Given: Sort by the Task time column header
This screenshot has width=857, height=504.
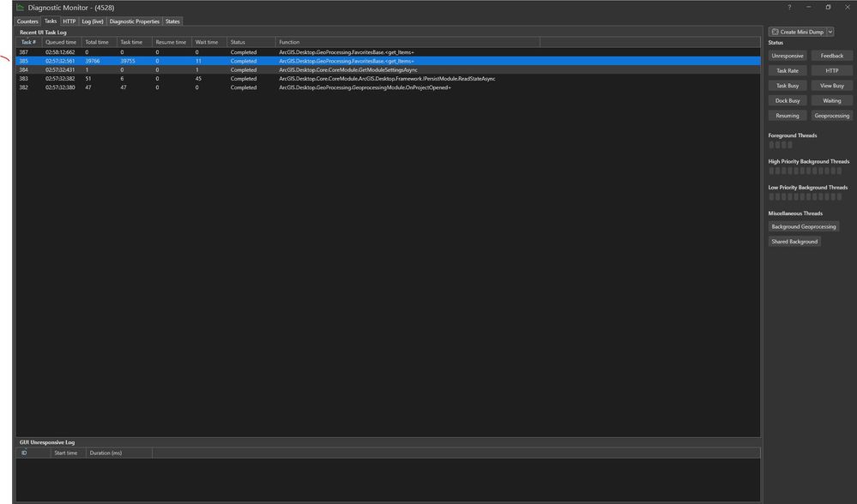Looking at the screenshot, I should click(134, 42).
